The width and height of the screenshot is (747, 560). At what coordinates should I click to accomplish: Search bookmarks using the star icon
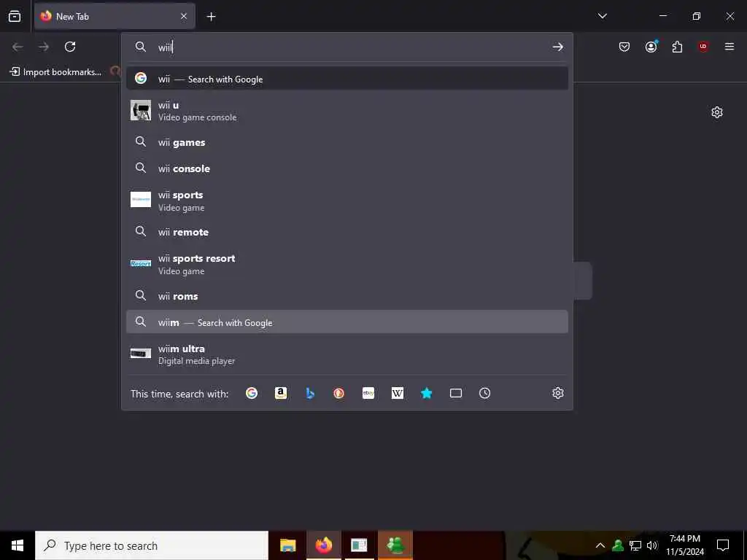[426, 393]
